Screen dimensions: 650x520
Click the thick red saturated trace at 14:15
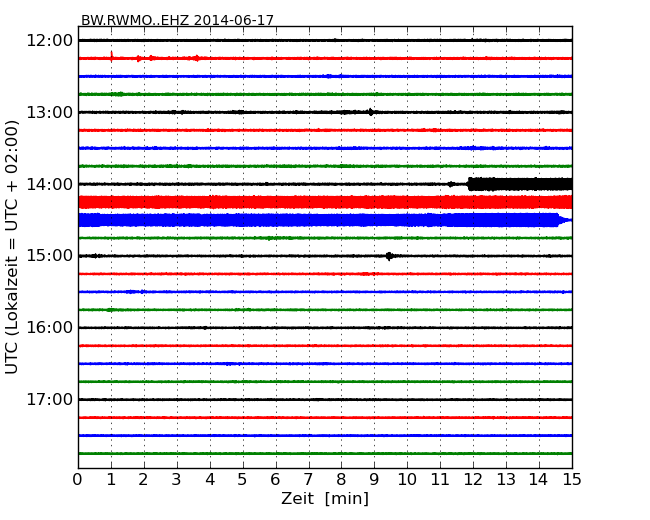point(325,202)
